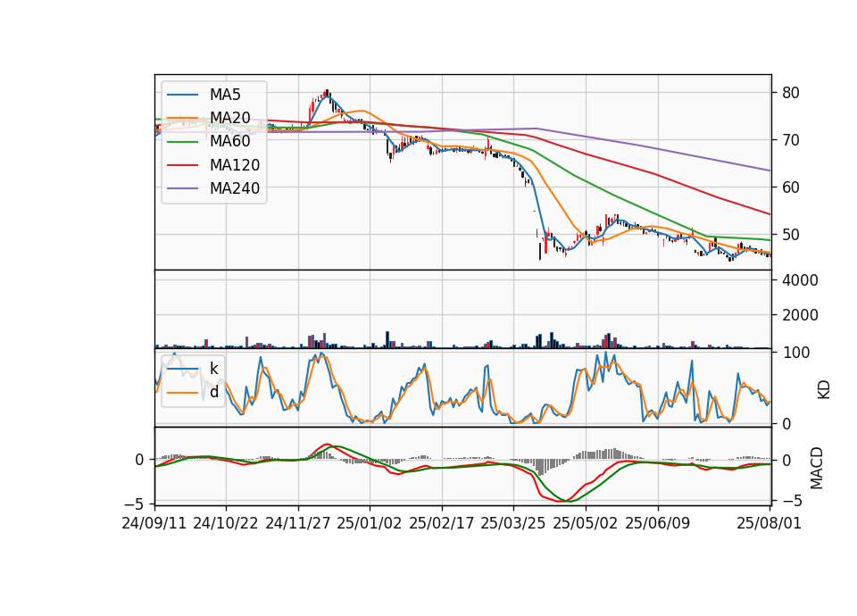
Task: Click the purple MA240 legend line swatch
Action: click(182, 188)
